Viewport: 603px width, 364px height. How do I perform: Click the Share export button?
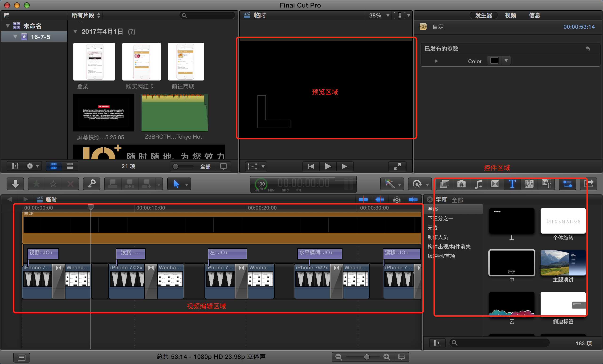click(589, 184)
